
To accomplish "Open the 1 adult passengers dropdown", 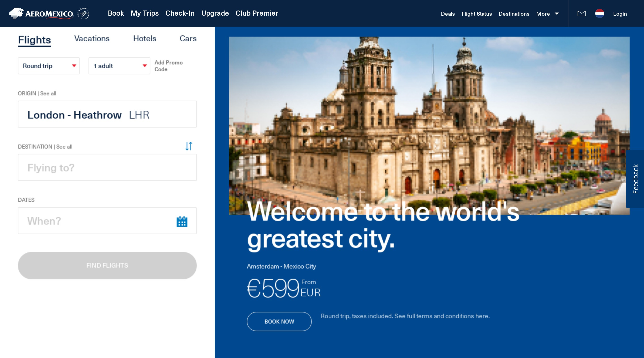I will [119, 66].
